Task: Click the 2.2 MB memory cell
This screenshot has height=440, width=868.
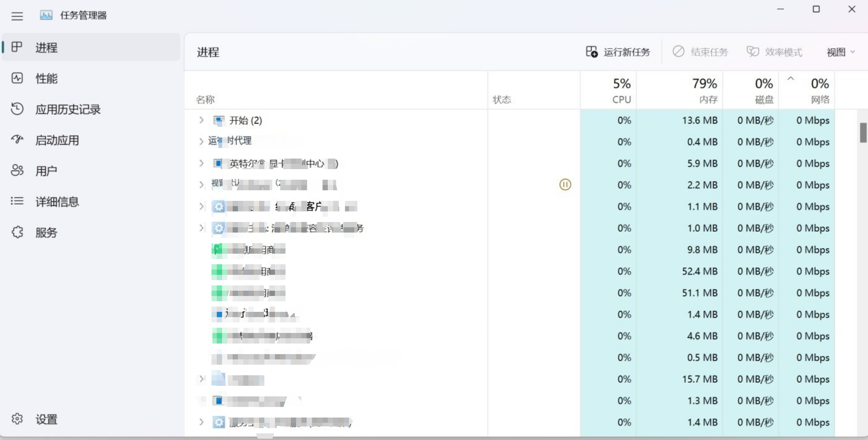Action: [x=680, y=185]
